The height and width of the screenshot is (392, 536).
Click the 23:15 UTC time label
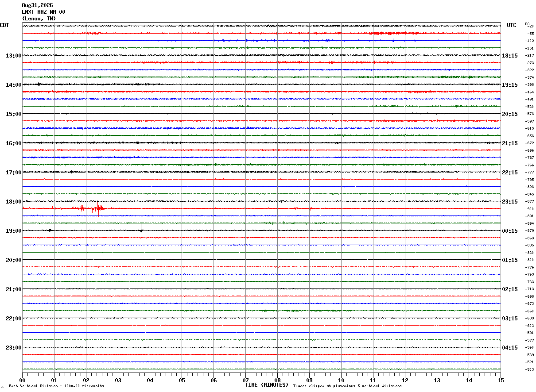pos(510,202)
